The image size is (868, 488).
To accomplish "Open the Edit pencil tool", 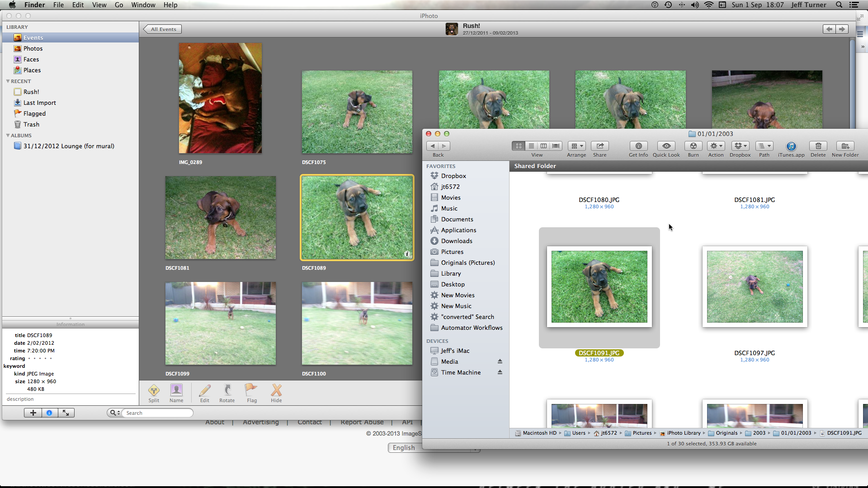I will click(205, 390).
